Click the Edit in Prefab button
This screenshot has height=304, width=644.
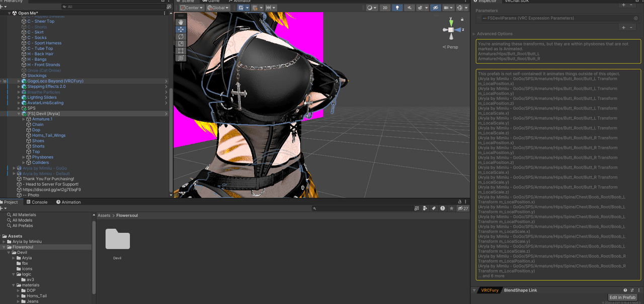[622, 297]
